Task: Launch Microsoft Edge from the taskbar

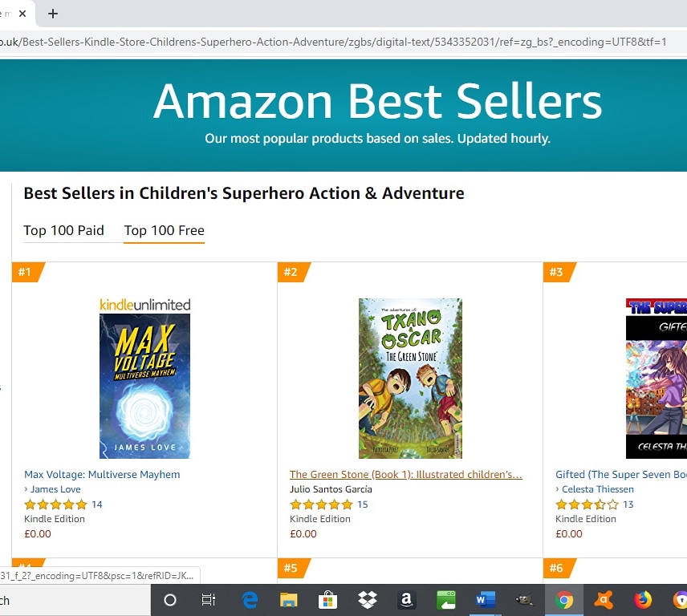Action: pyautogui.click(x=249, y=600)
